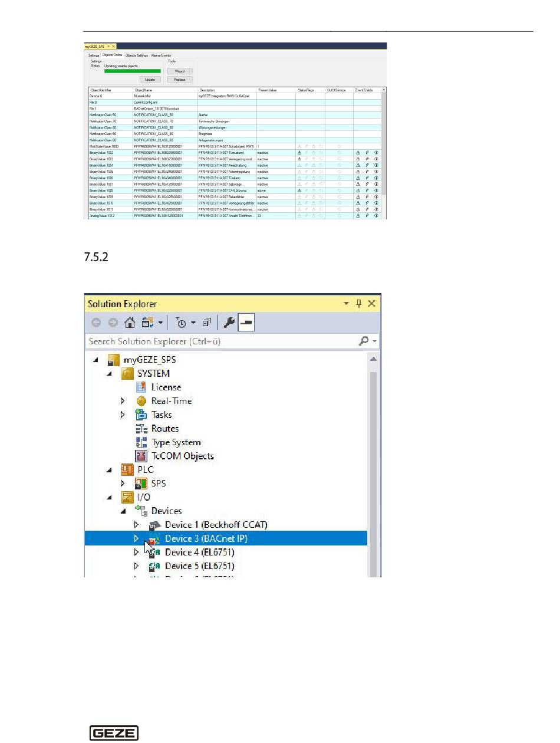Select the Type System tree item
560x743 pixels.
pyautogui.click(x=176, y=442)
